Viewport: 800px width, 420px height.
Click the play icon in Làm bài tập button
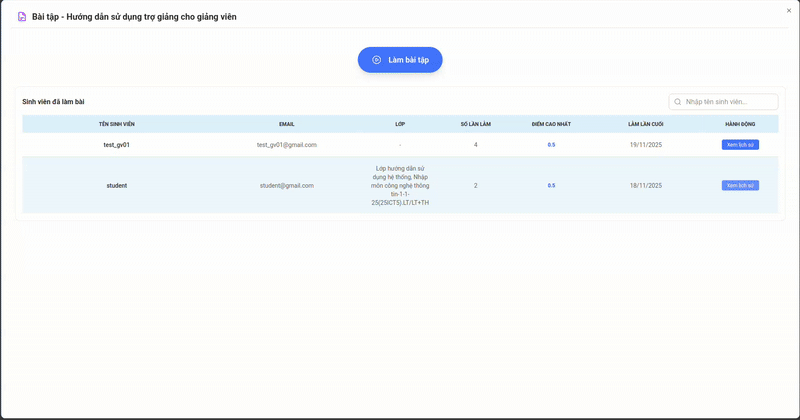click(377, 60)
